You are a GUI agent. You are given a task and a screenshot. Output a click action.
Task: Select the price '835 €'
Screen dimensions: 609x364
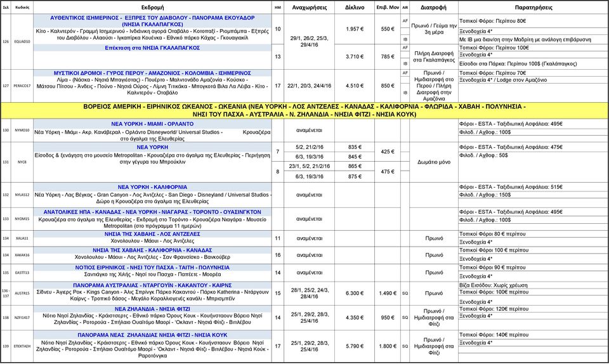[x=355, y=147]
